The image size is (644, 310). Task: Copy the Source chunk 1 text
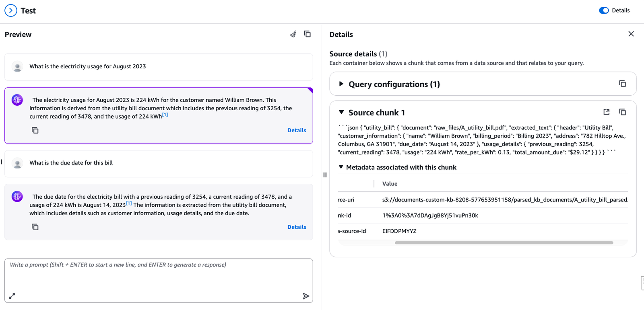tap(623, 112)
